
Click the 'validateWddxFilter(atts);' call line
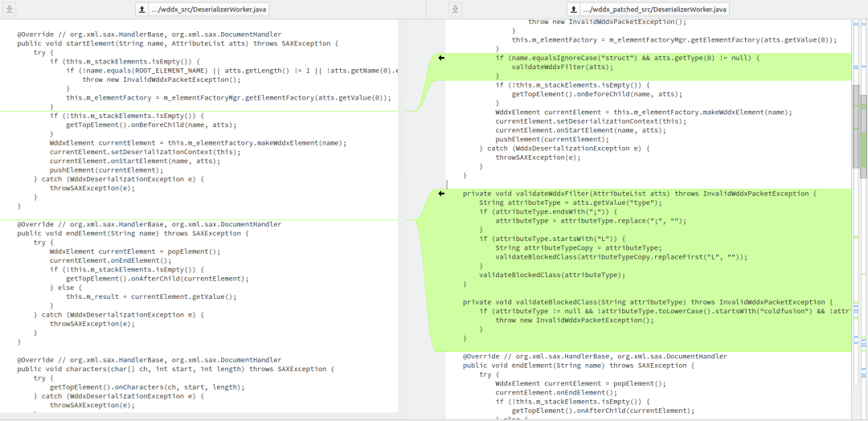tap(563, 67)
